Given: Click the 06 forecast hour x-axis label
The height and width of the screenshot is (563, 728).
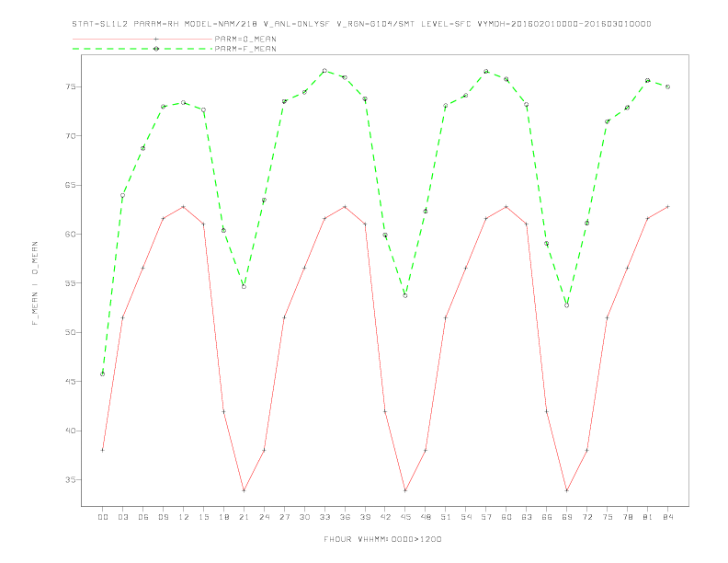Looking at the screenshot, I should pos(143,517).
